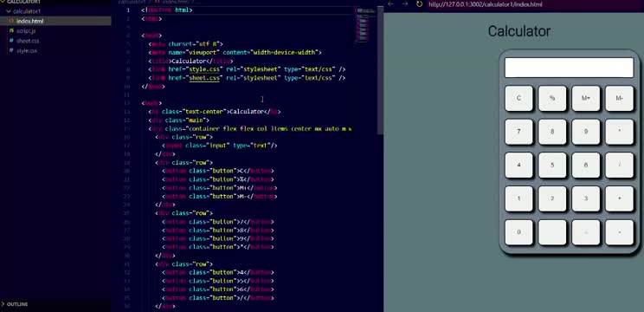Click calculator digit 6

[x=586, y=166]
